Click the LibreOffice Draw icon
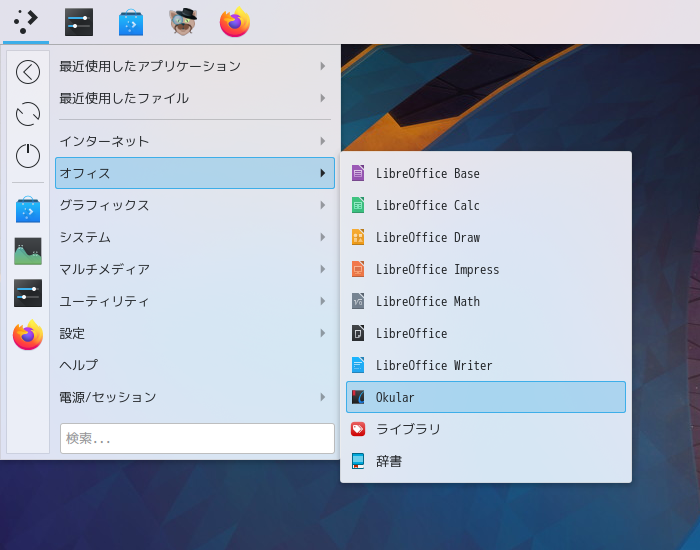Image resolution: width=700 pixels, height=550 pixels. coord(358,237)
